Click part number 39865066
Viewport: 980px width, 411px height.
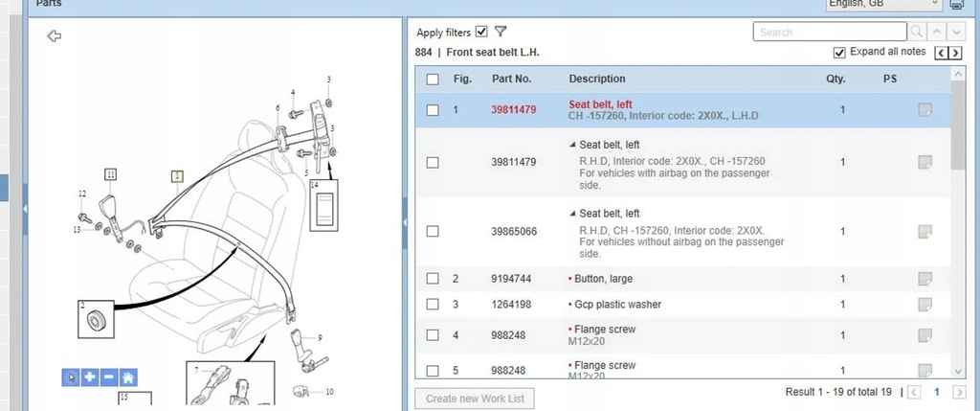pos(514,232)
